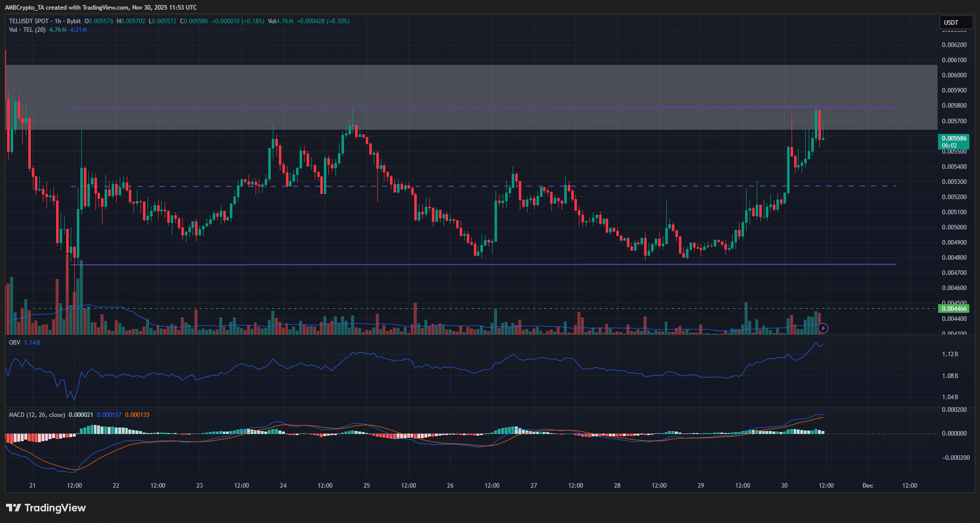This screenshot has height=523, width=980.
Task: Select the lower solid purple support line
Action: point(505,264)
